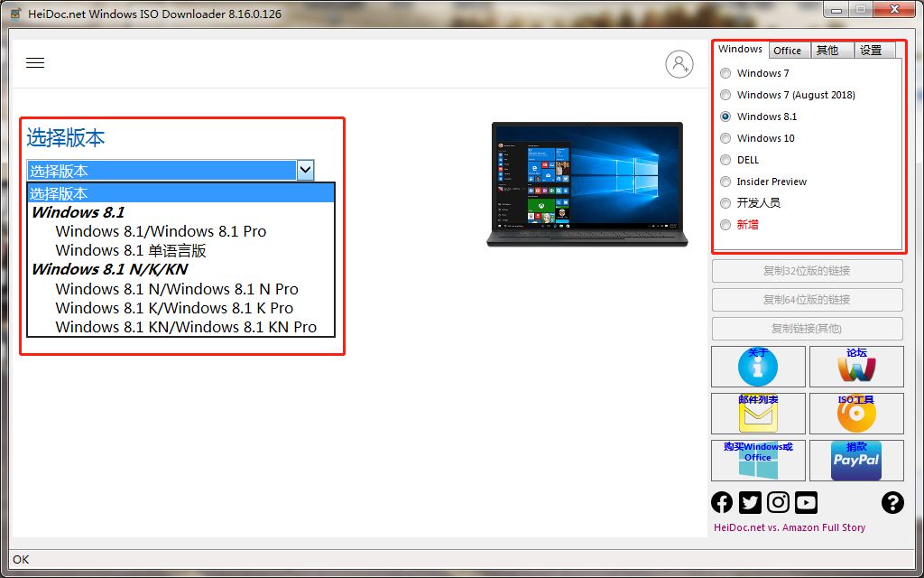Image resolution: width=924 pixels, height=578 pixels.
Task: Switch to the 其他 tab
Action: (x=831, y=51)
